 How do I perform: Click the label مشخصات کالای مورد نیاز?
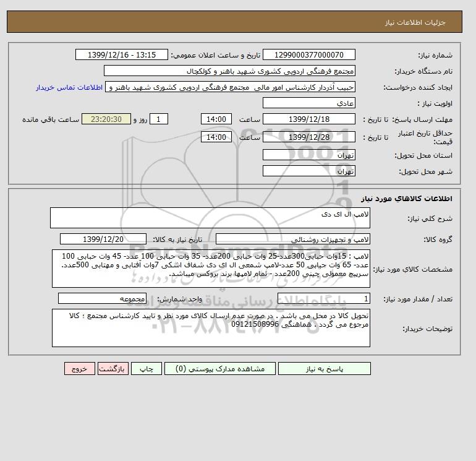point(412,269)
